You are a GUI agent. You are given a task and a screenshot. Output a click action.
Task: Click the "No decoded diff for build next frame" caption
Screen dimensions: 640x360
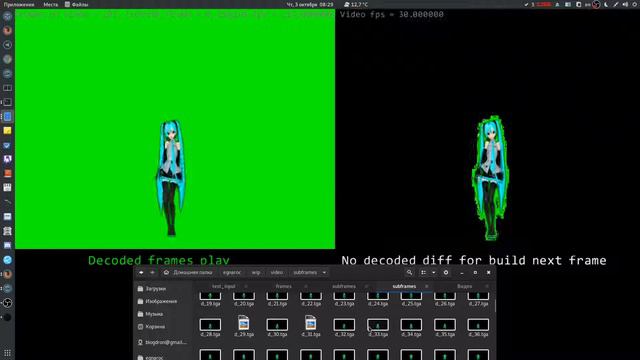[473, 260]
